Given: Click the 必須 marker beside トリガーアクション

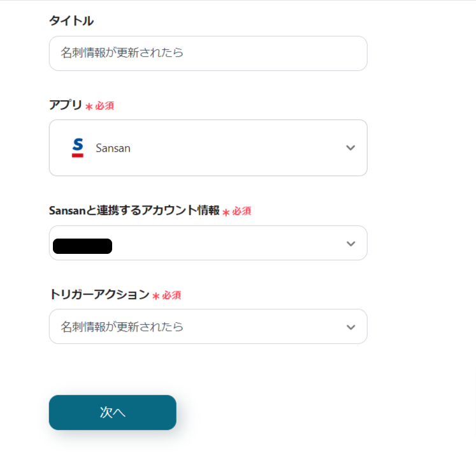Looking at the screenshot, I should click(171, 295).
